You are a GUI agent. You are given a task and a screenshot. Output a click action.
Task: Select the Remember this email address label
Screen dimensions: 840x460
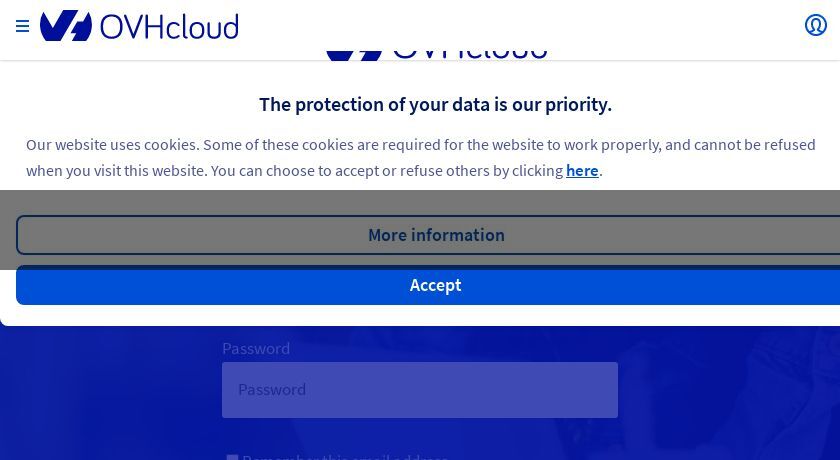346,457
